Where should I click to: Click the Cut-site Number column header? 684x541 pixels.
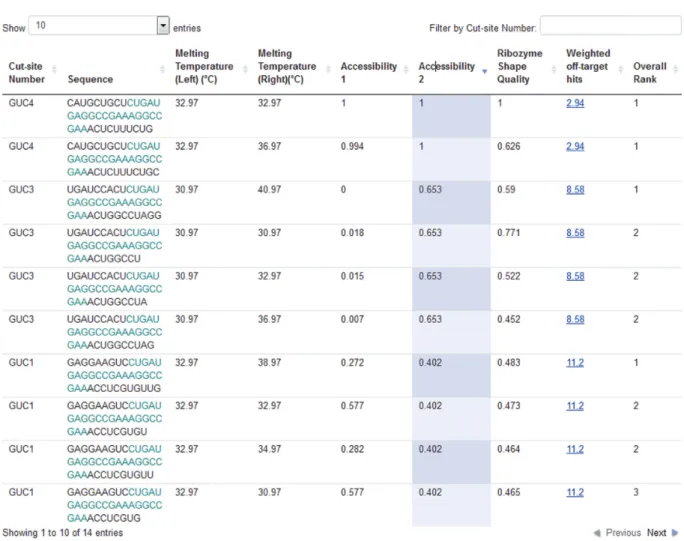[27, 73]
